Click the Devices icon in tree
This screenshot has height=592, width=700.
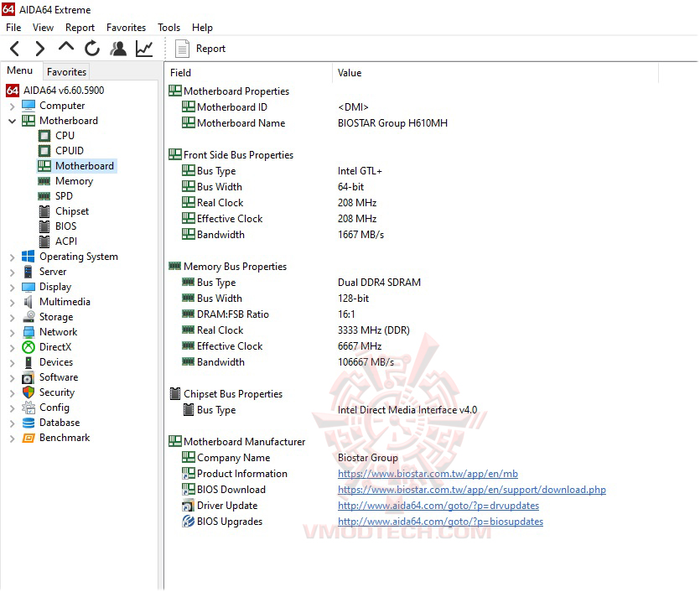pyautogui.click(x=29, y=362)
